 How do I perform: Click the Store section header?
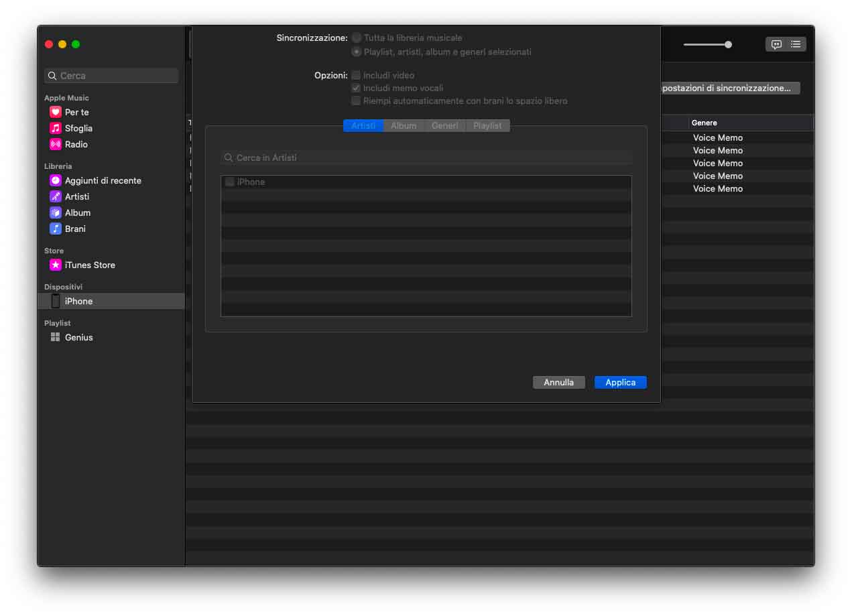pos(54,251)
